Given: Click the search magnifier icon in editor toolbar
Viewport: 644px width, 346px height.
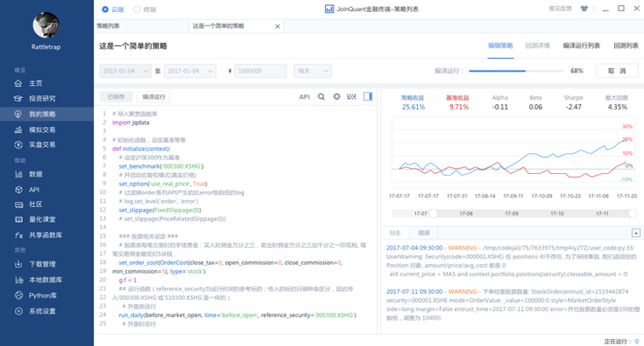Looking at the screenshot, I should [x=322, y=97].
